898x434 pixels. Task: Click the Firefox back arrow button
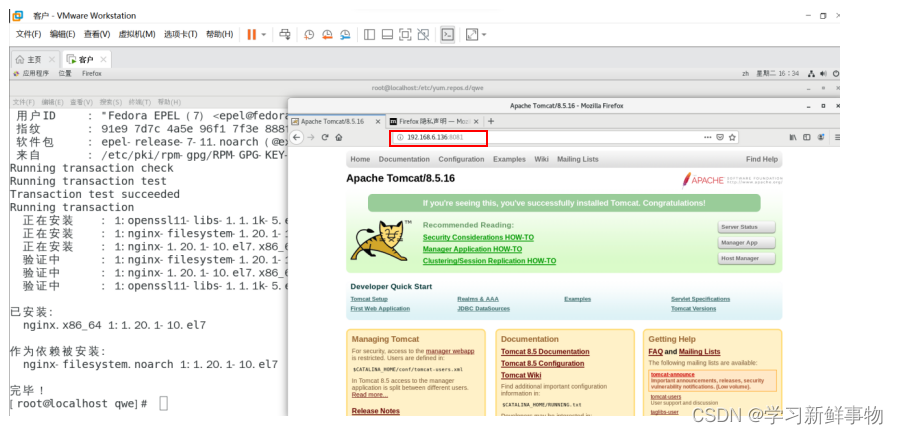(x=297, y=137)
